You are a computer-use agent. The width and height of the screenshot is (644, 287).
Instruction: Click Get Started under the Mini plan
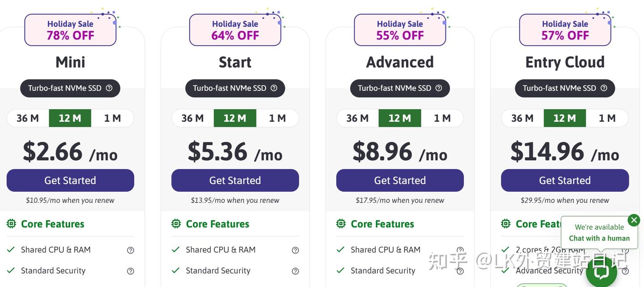click(70, 180)
